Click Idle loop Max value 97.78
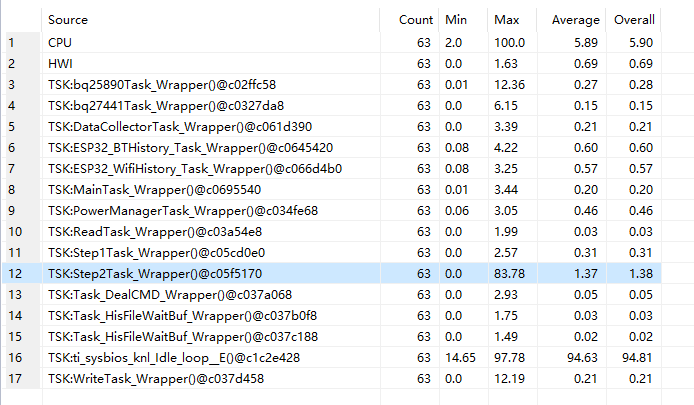694x405 pixels. [x=509, y=358]
